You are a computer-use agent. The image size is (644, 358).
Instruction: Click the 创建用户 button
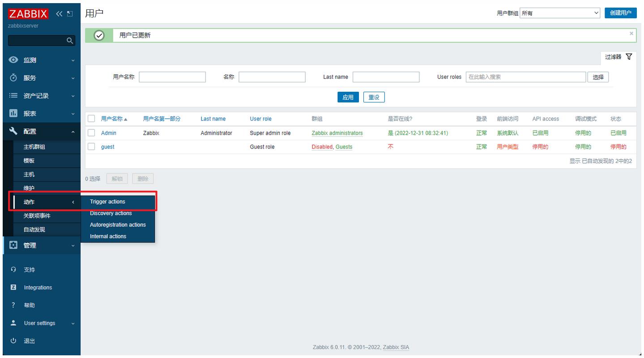click(621, 13)
